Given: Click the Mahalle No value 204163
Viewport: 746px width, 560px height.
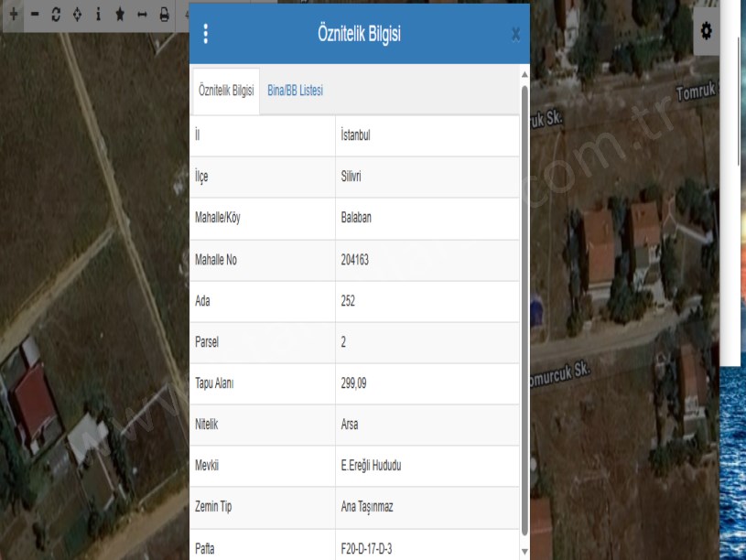Looking at the screenshot, I should click(354, 260).
